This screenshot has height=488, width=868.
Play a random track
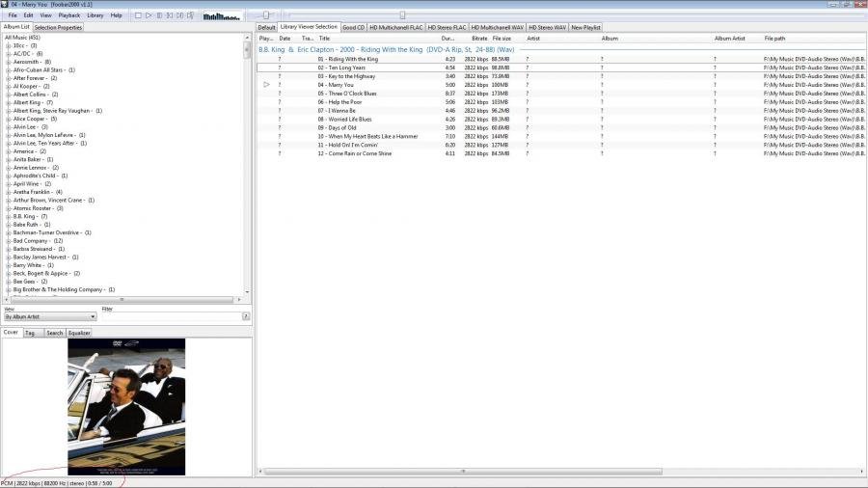click(x=190, y=15)
